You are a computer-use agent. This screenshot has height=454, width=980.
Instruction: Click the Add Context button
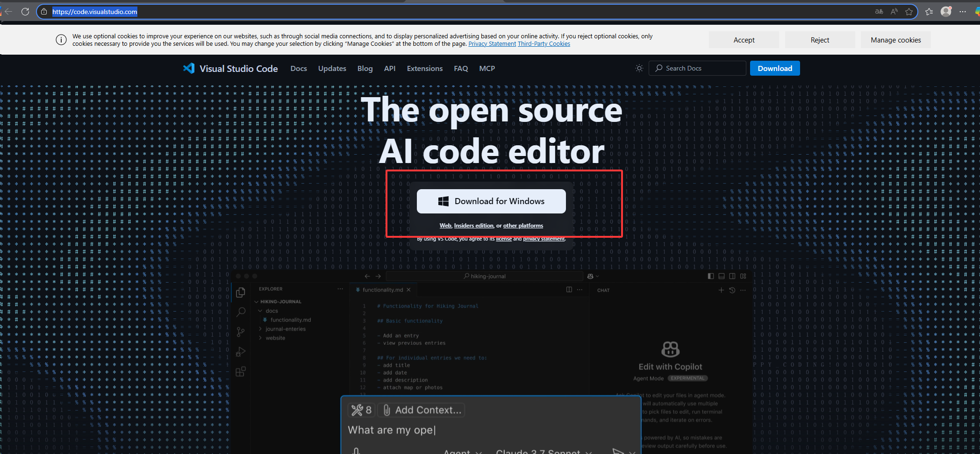(x=422, y=410)
